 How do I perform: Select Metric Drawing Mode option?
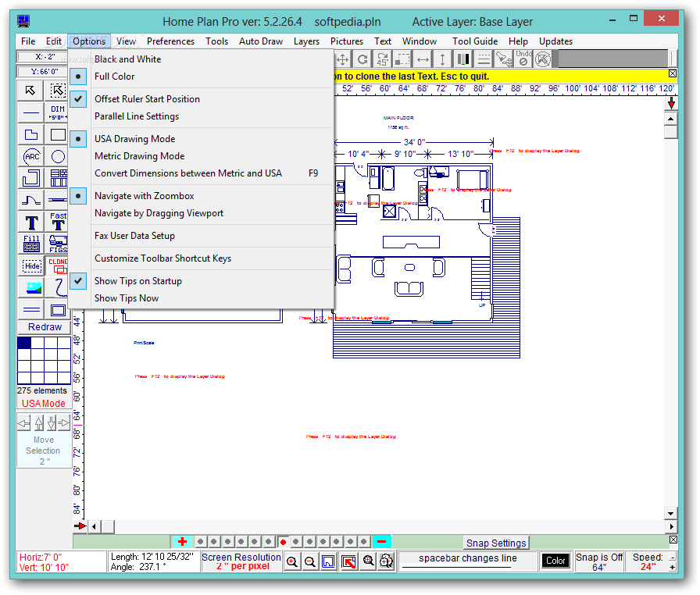139,156
